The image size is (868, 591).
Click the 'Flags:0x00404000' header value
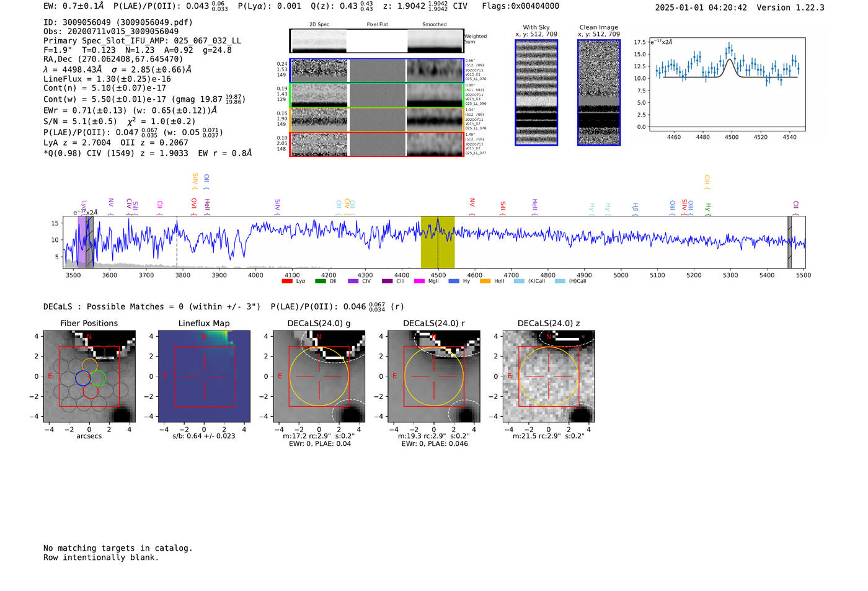pyautogui.click(x=520, y=6)
